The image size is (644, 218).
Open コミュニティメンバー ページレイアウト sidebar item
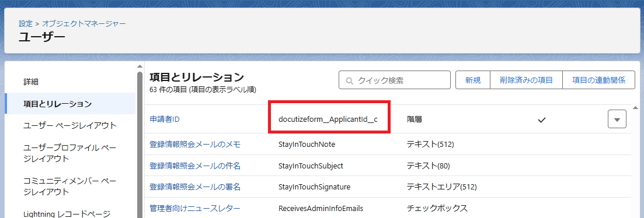(x=70, y=187)
